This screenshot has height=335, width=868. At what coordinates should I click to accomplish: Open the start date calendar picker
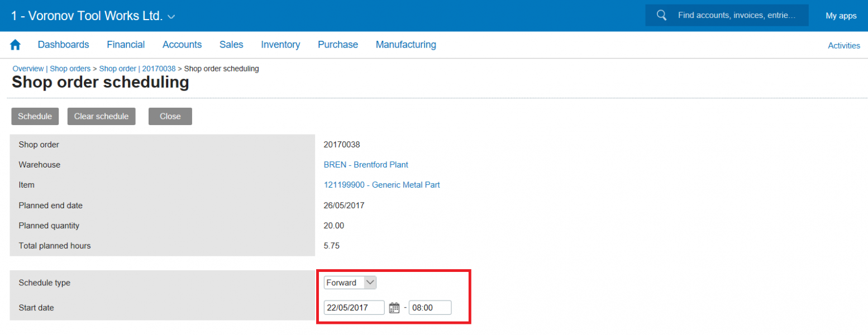click(x=394, y=308)
